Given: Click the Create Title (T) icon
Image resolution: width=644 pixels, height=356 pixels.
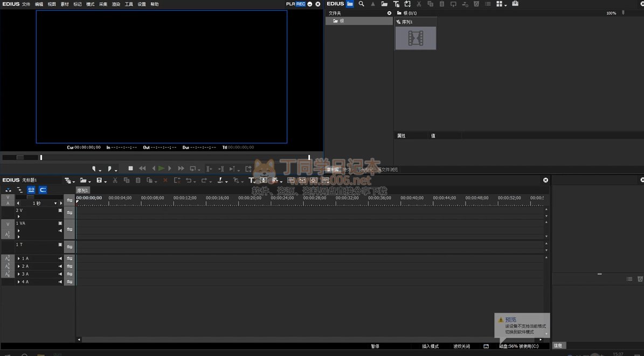Looking at the screenshot, I should point(251,180).
